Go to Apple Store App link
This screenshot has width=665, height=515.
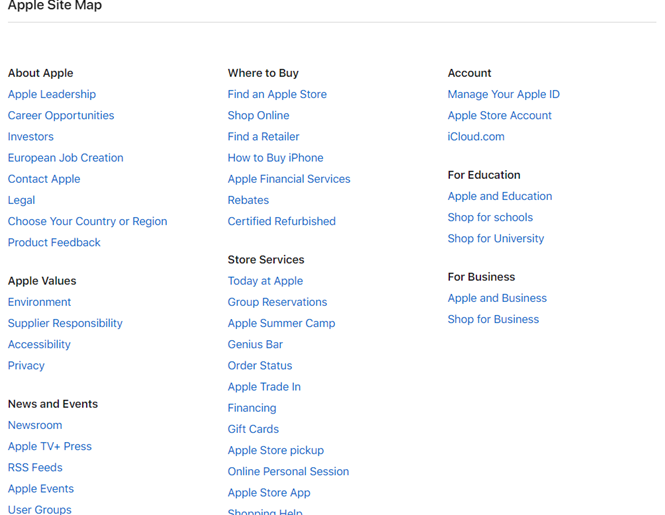(269, 493)
